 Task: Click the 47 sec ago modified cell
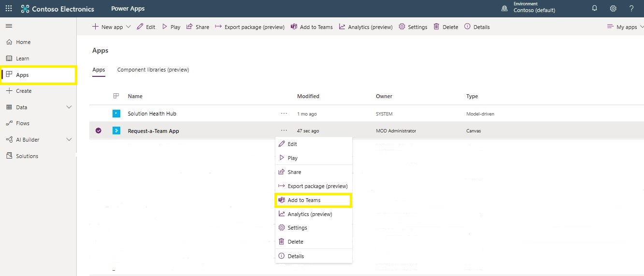(x=308, y=131)
